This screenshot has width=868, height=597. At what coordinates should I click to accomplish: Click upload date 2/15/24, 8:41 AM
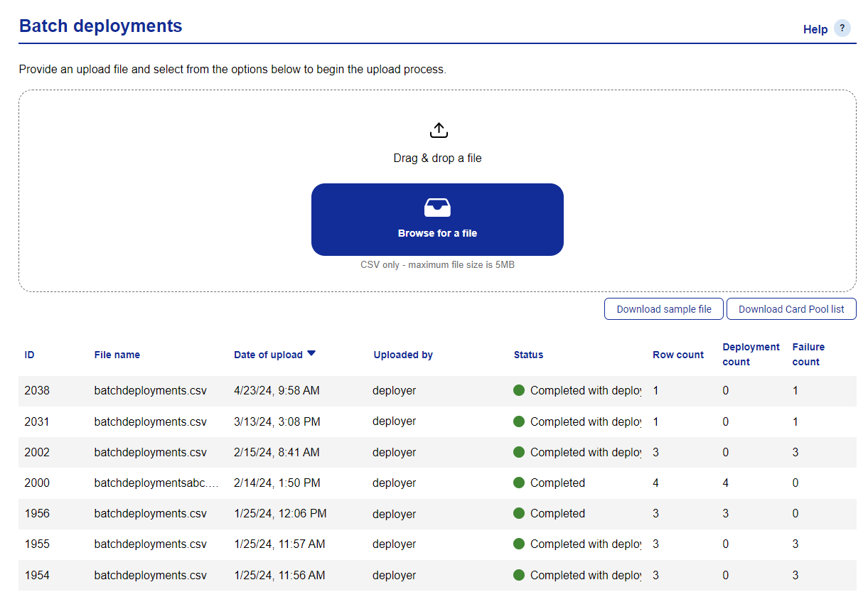coord(277,452)
